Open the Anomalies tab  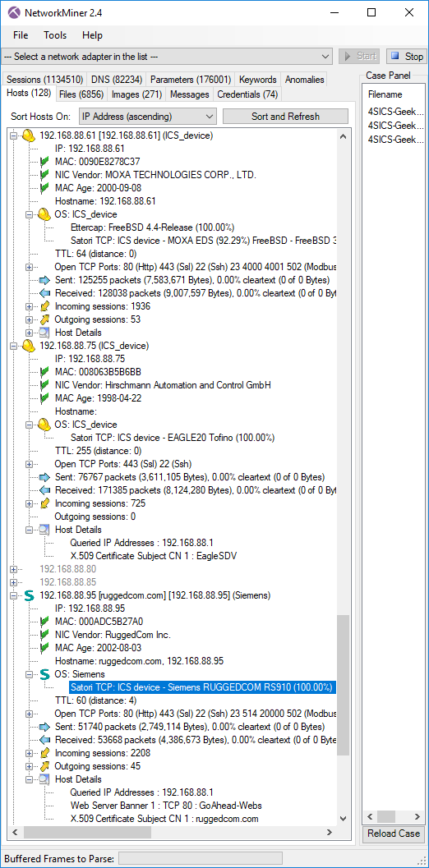click(304, 79)
